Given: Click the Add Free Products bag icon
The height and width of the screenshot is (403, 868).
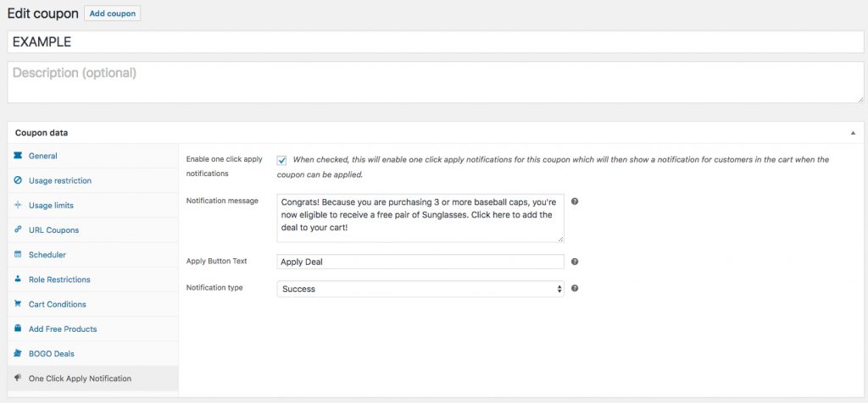Looking at the screenshot, I should pyautogui.click(x=19, y=328).
